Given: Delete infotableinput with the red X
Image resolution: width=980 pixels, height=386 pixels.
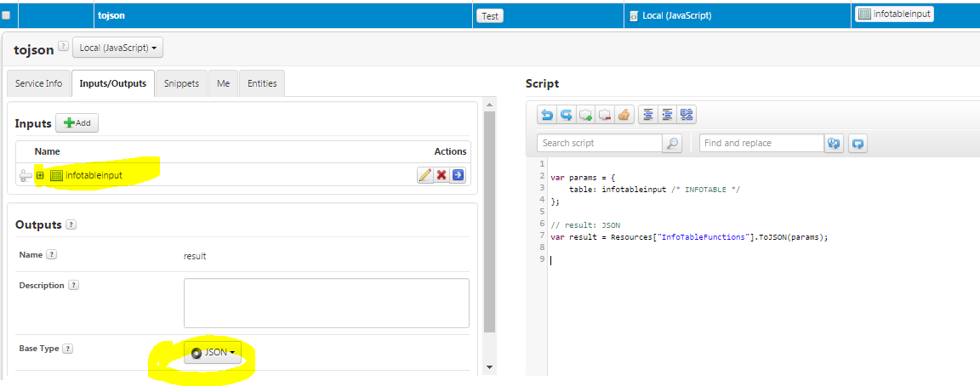Looking at the screenshot, I should pos(442,175).
